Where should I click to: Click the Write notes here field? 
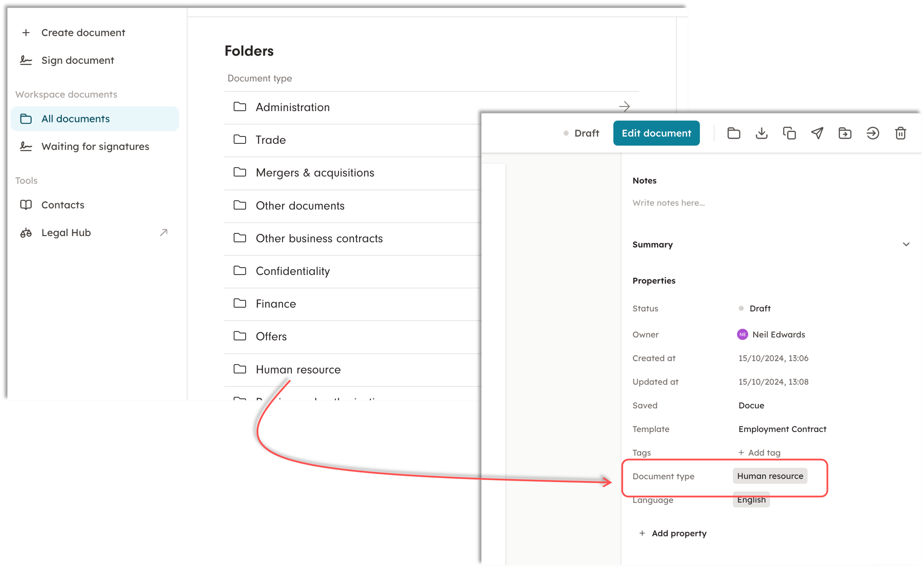(669, 203)
